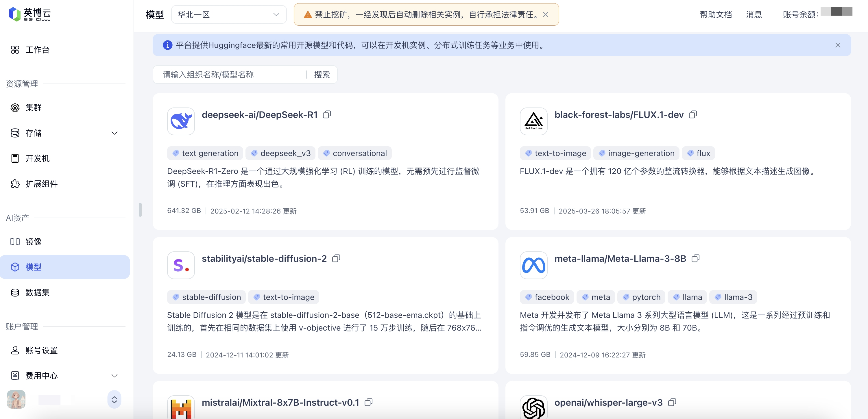
Task: Dismiss the mining warning banner
Action: [546, 14]
